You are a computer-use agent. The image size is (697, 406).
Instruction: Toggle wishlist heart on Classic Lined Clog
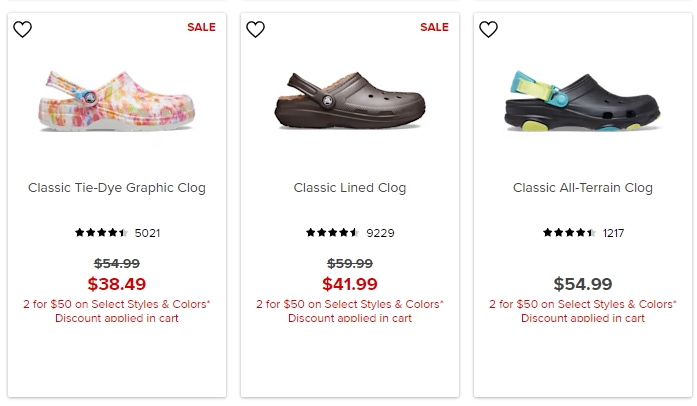[255, 29]
